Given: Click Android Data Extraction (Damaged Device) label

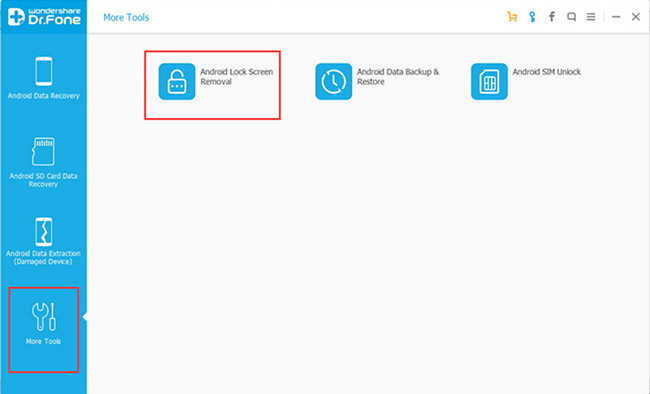Looking at the screenshot, I should tap(43, 258).
